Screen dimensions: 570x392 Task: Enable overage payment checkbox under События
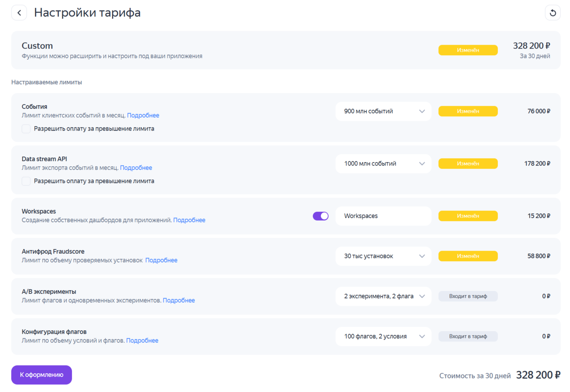pyautogui.click(x=26, y=129)
